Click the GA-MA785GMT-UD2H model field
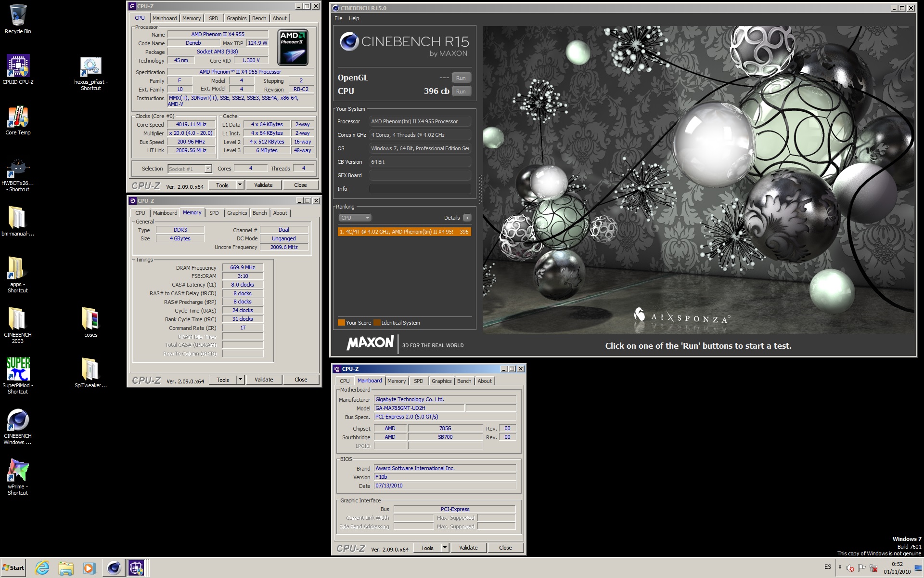Screen dimensions: 924x578 coord(419,408)
